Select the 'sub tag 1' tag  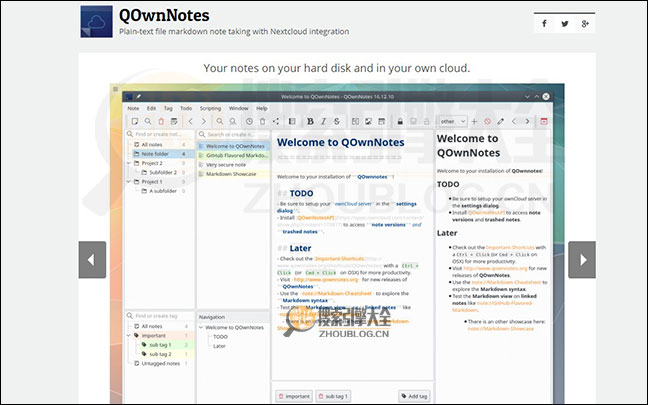(160, 345)
